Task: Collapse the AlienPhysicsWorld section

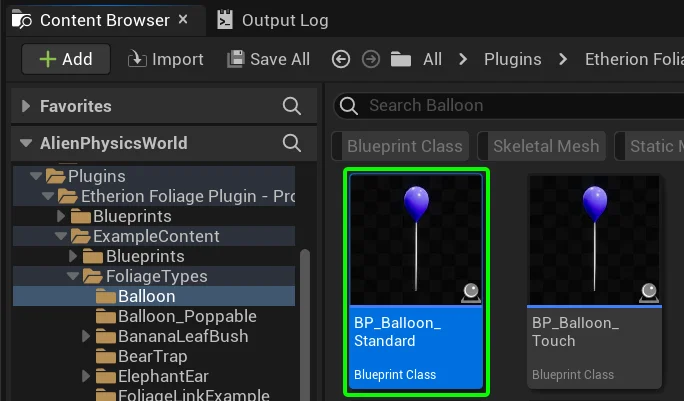Action: pyautogui.click(x=26, y=143)
